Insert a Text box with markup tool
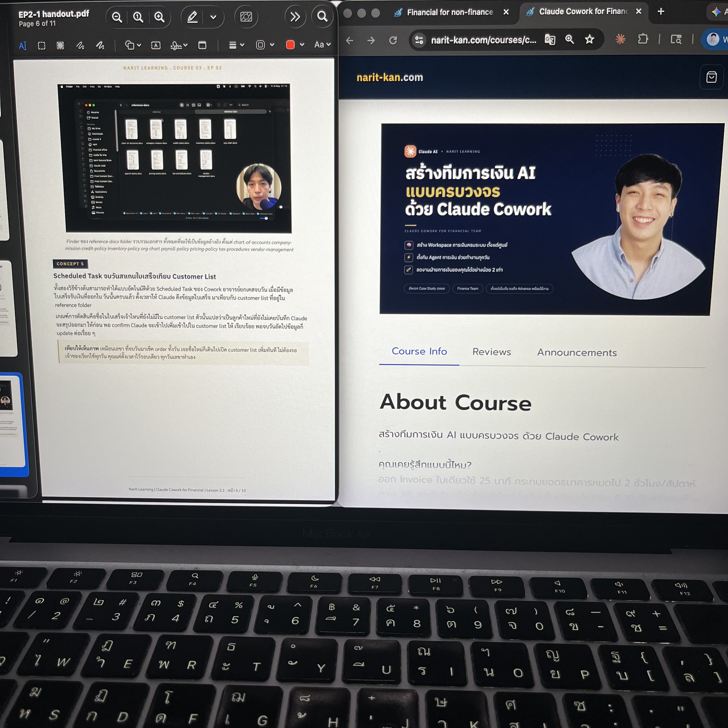 (156, 45)
